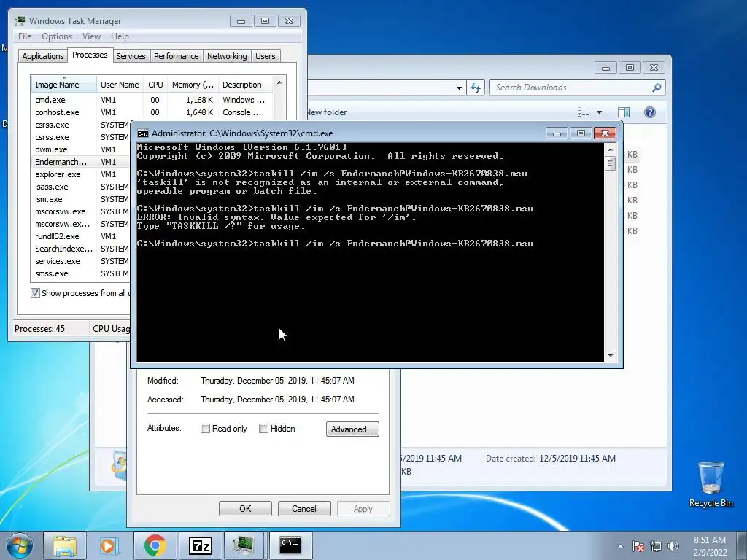This screenshot has width=747, height=560.
Task: Switch to the Services tab
Action: 131,56
